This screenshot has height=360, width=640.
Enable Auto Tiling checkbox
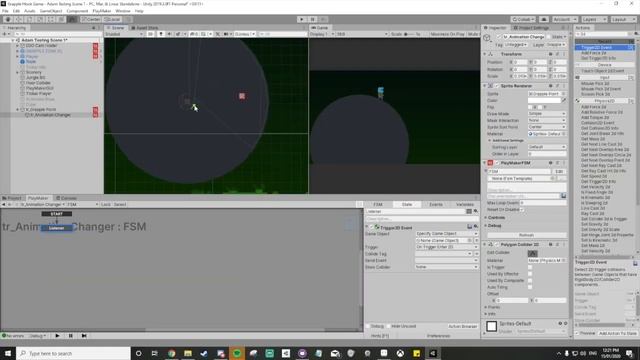click(530, 287)
